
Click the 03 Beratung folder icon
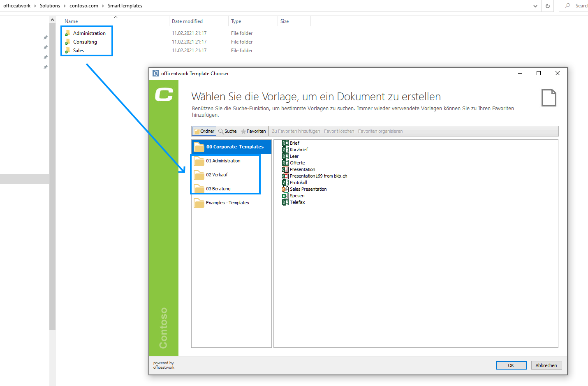coord(199,188)
